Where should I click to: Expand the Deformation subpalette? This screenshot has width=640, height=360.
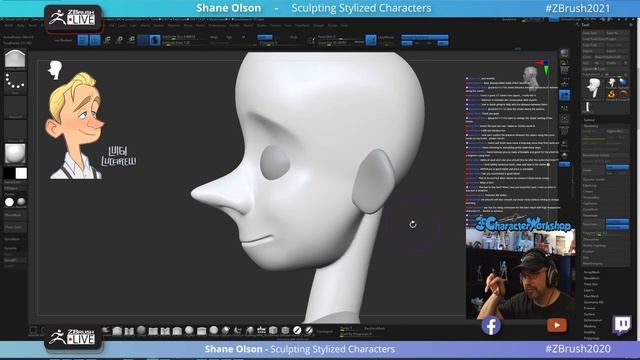point(593,320)
